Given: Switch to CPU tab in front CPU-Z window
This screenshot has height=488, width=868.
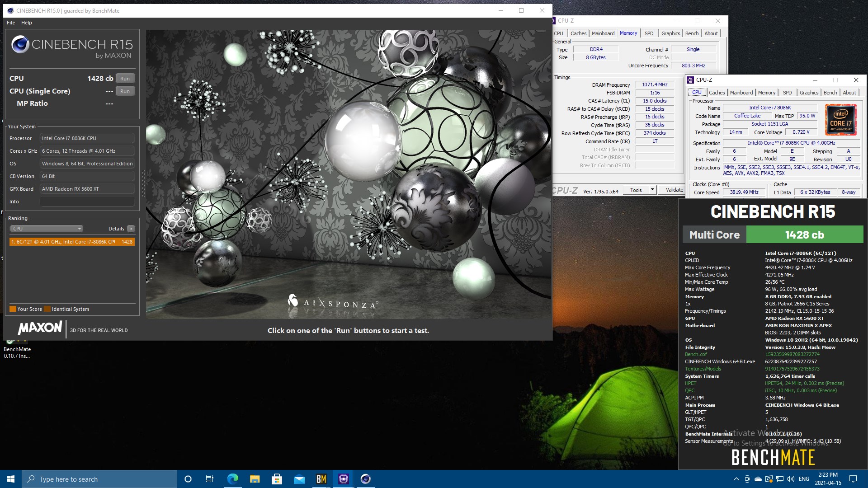Looking at the screenshot, I should point(697,92).
